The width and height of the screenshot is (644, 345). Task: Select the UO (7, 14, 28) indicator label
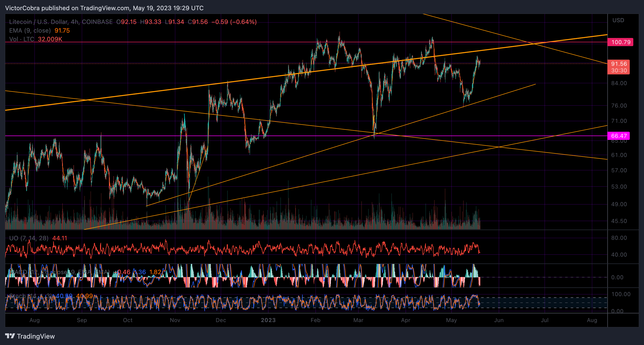click(29, 238)
